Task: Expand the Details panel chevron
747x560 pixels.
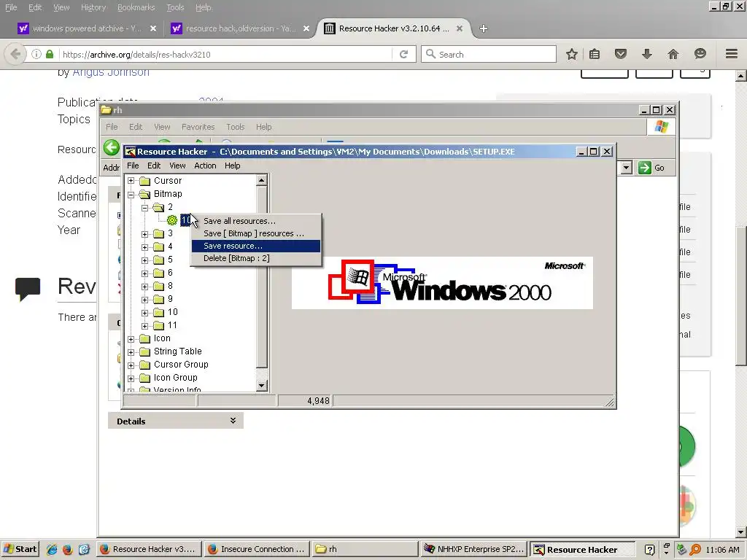Action: pyautogui.click(x=233, y=421)
